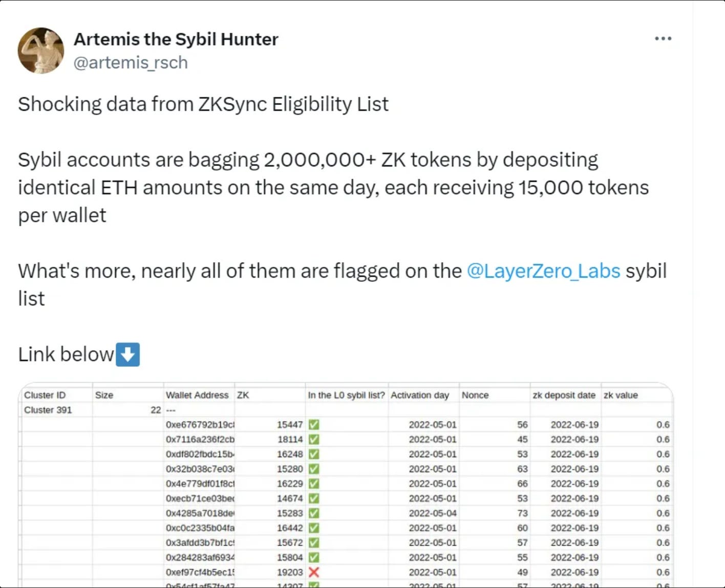
Task: Select the ZK amount 15280
Action: [x=290, y=469]
